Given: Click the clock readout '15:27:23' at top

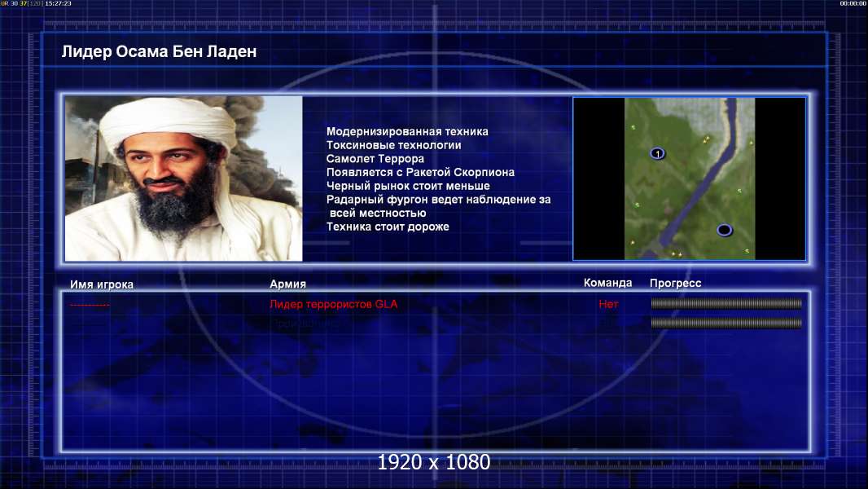Looking at the screenshot, I should pos(58,3).
